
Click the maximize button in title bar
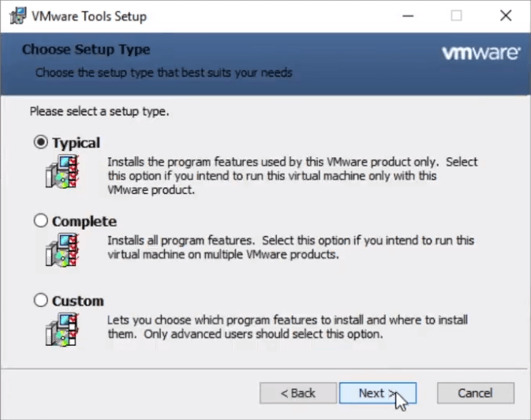[x=457, y=16]
